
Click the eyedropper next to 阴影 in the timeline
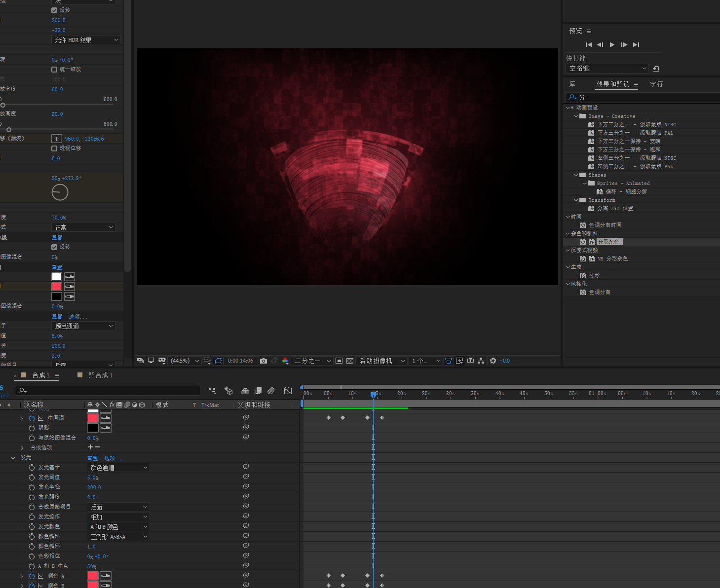pyautogui.click(x=106, y=428)
